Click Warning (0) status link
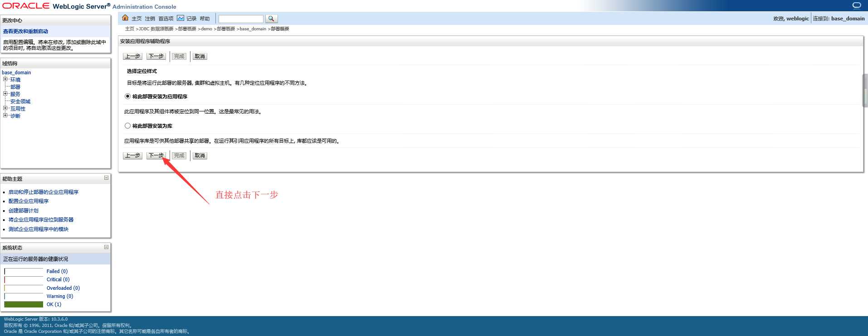 coord(60,296)
